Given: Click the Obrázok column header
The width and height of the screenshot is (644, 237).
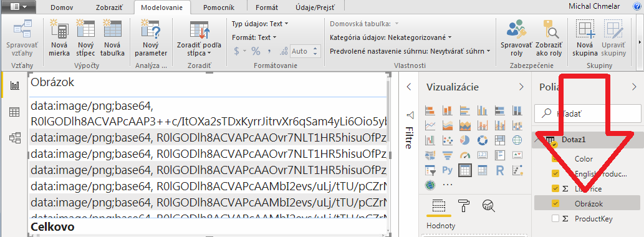Looking at the screenshot, I should pyautogui.click(x=52, y=82).
